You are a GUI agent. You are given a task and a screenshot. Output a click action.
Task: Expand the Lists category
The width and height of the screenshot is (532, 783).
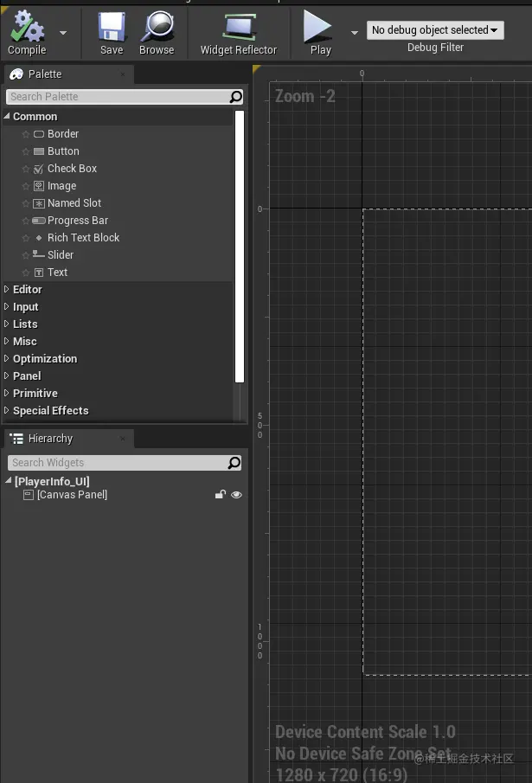click(x=7, y=324)
